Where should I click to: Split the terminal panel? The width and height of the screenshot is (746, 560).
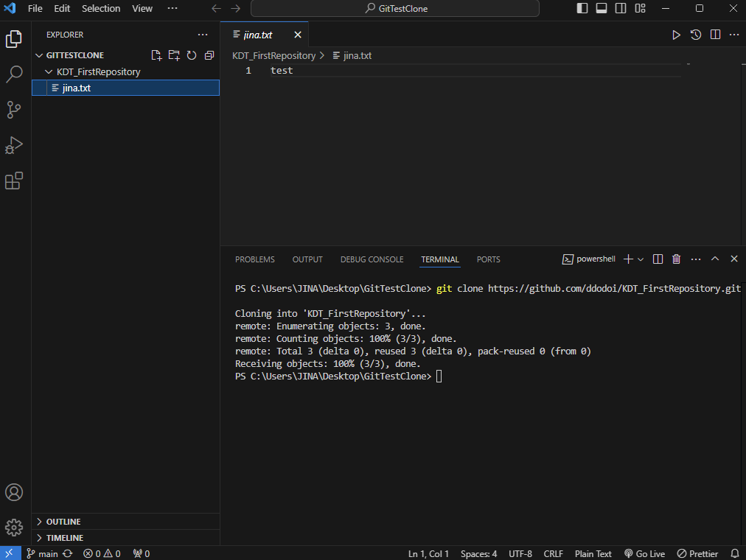tap(658, 259)
